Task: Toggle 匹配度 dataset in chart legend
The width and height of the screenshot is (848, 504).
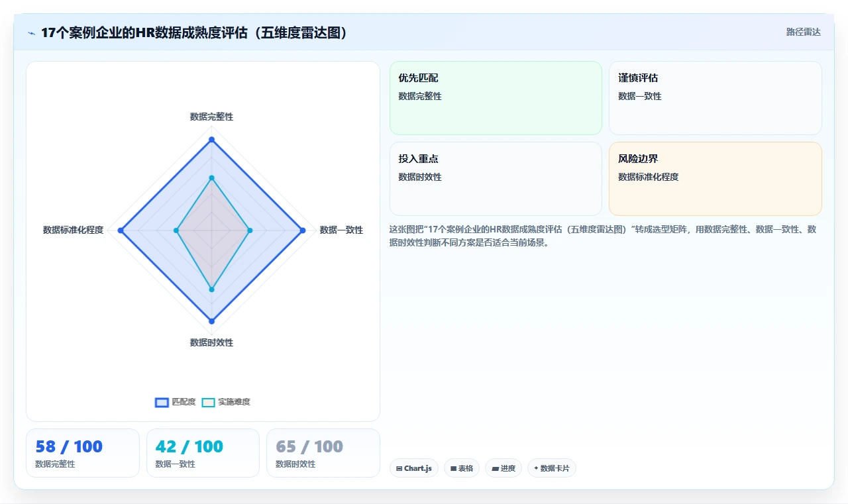Action: 176,402
